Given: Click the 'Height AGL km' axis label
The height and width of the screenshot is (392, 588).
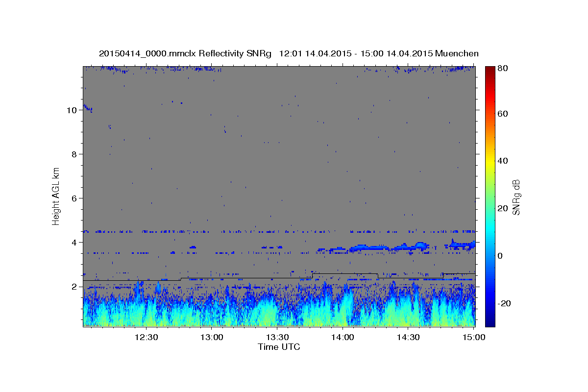Looking at the screenshot, I should coord(56,196).
